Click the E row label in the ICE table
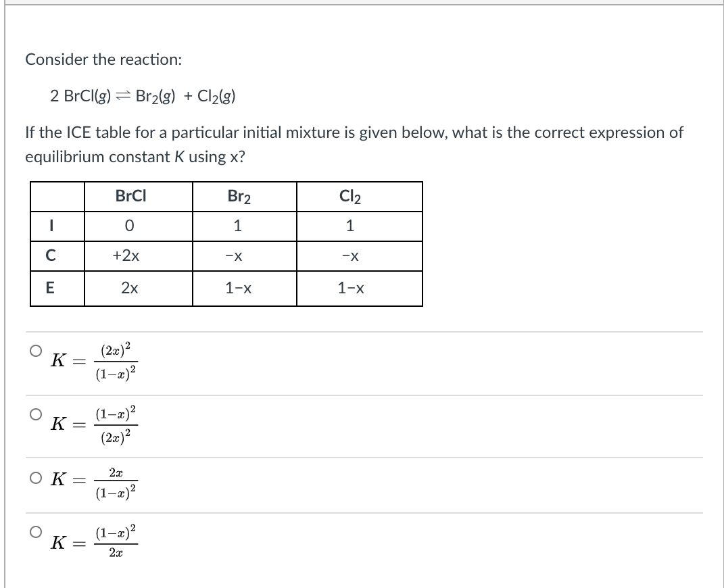Viewport: 724px width, 588px height. pos(52,288)
